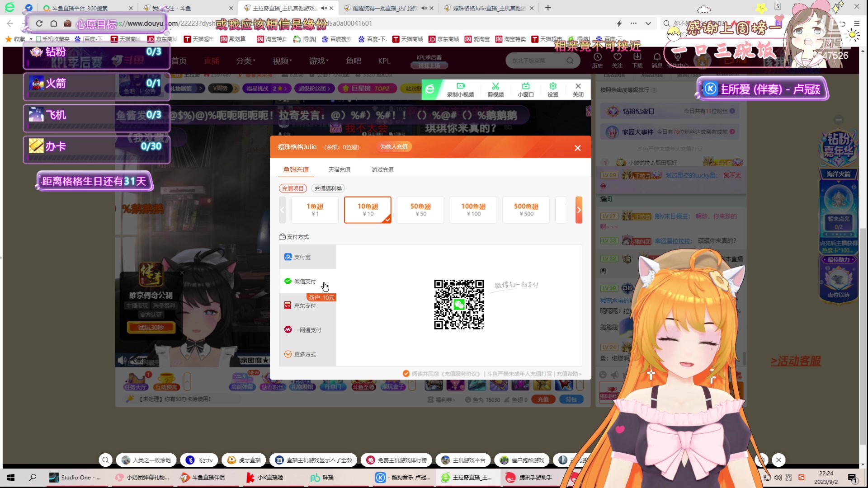Screen dimensions: 868x488
Task: Choose the 10鱼翅 ¥10 package
Action: click(x=368, y=210)
